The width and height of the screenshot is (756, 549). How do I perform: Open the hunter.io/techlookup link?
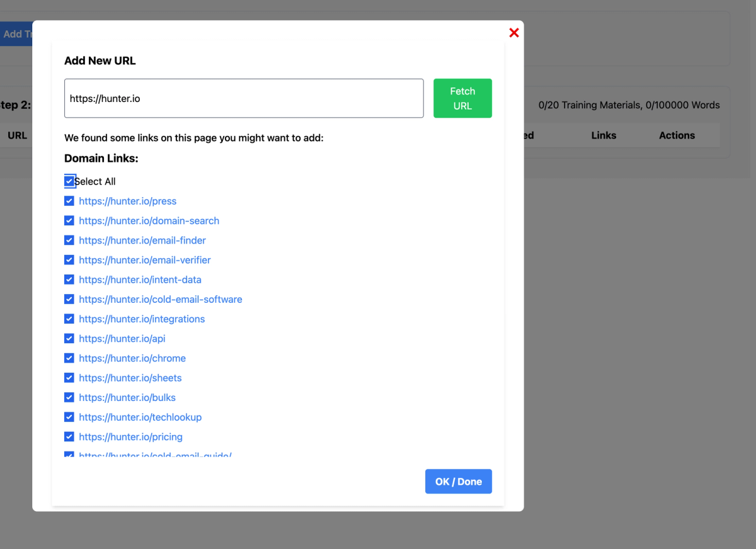coord(140,417)
